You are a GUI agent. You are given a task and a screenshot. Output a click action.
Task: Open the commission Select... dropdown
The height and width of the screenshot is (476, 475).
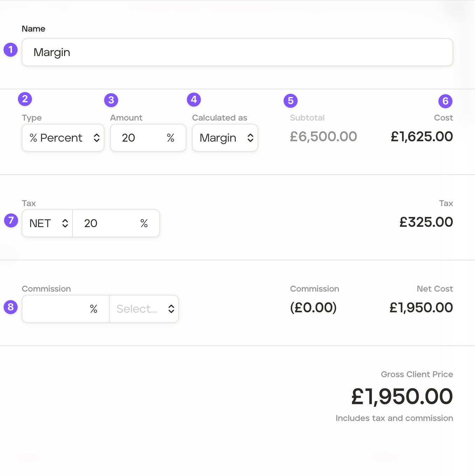tap(144, 309)
